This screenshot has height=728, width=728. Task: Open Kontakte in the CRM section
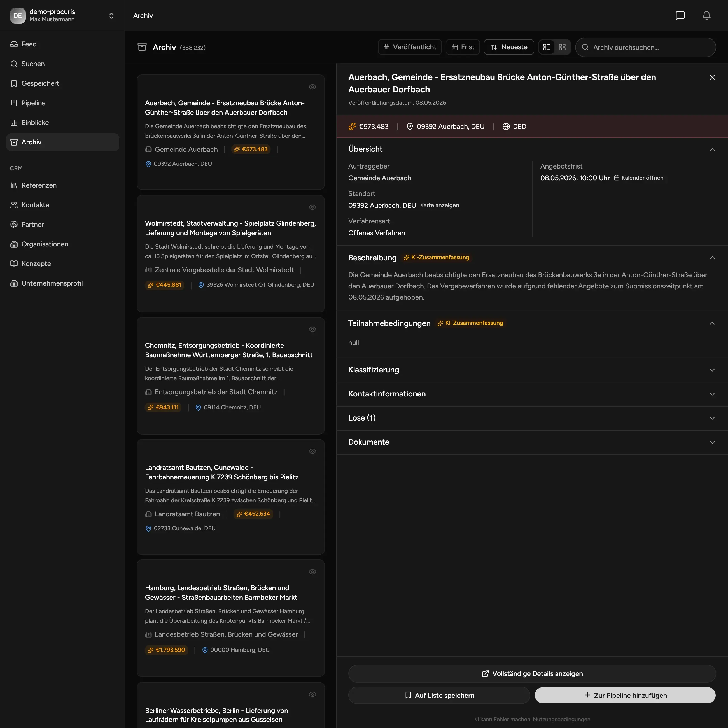62,205
